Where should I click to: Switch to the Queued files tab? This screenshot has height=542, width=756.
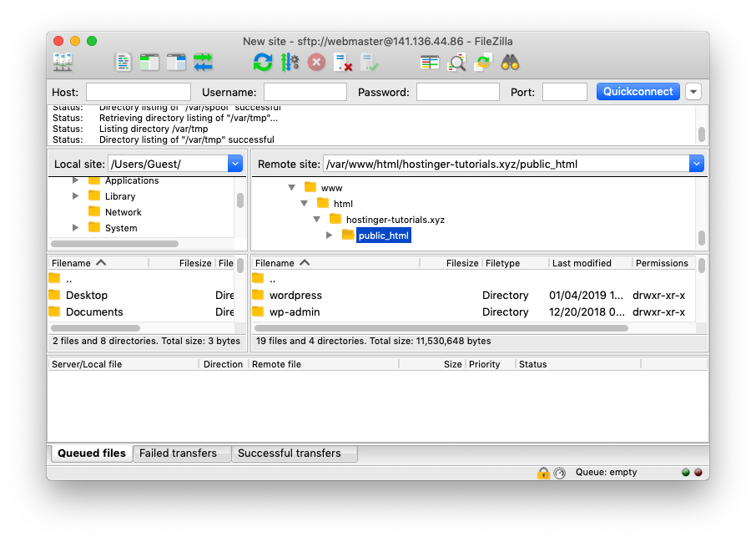pyautogui.click(x=92, y=453)
